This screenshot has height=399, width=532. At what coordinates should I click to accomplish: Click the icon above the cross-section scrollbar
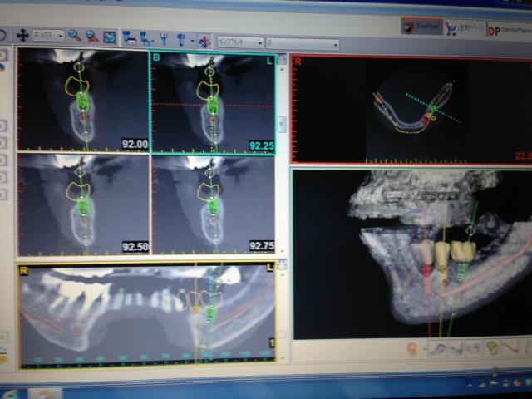(x=282, y=60)
